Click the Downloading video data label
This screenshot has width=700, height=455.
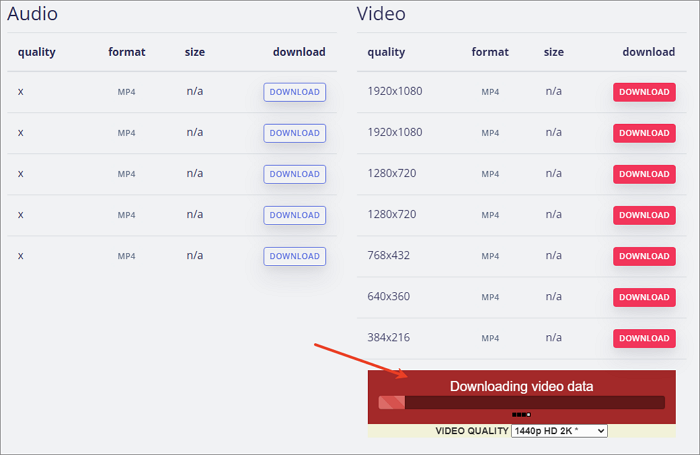click(521, 386)
